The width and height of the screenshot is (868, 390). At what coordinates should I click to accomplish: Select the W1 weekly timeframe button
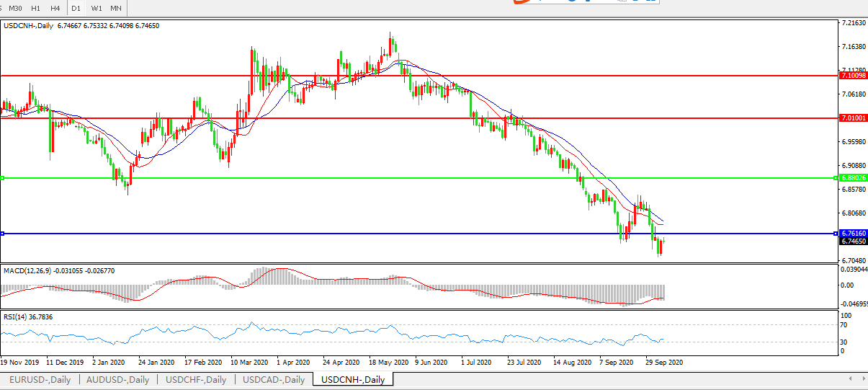[97, 8]
